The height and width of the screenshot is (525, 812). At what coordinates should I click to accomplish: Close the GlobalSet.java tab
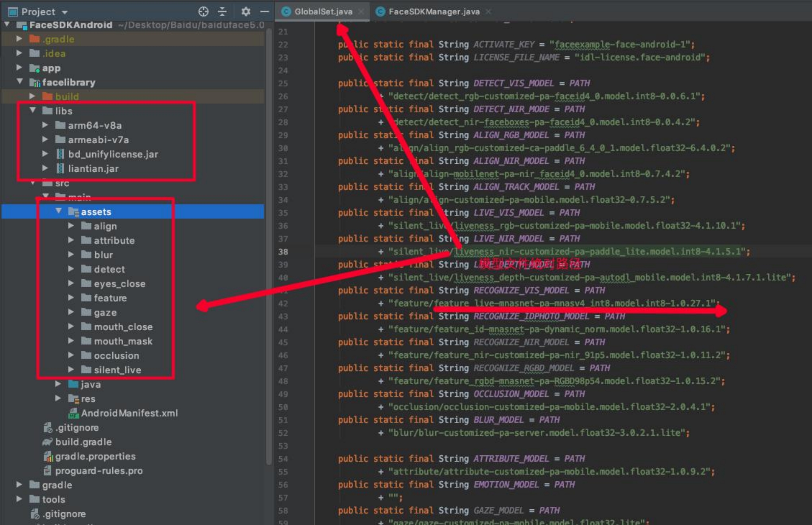(x=361, y=12)
